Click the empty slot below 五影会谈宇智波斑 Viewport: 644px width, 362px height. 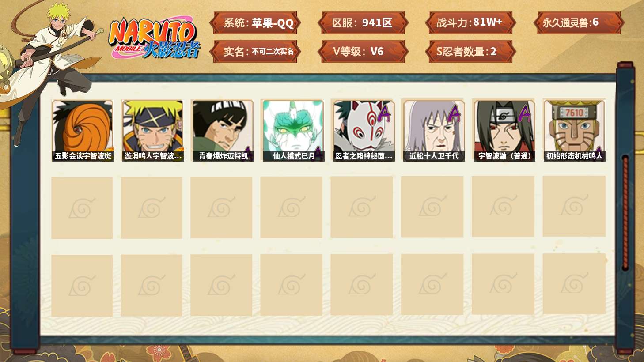[82, 208]
